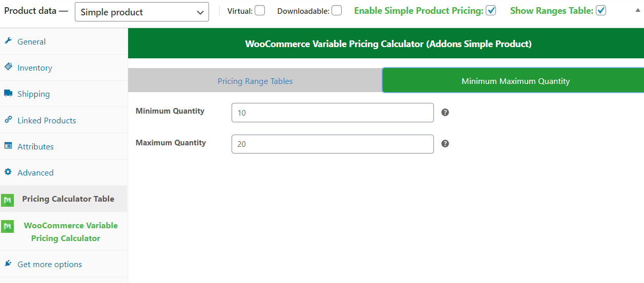Click the Advanced gear icon
The image size is (644, 283).
(x=8, y=172)
